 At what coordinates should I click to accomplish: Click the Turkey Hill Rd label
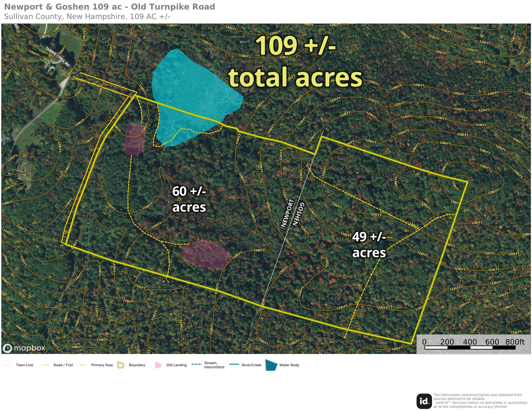[x=57, y=57]
